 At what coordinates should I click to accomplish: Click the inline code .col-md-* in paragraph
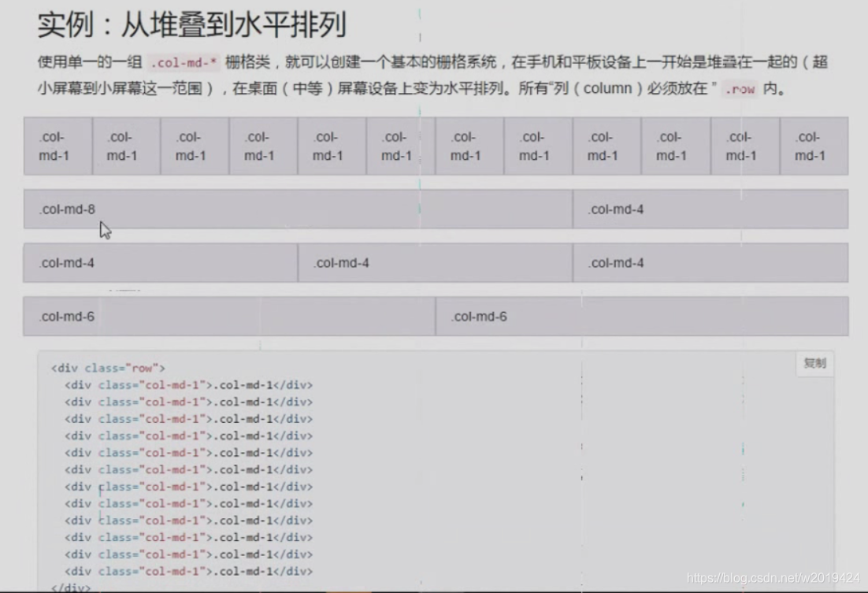point(184,62)
